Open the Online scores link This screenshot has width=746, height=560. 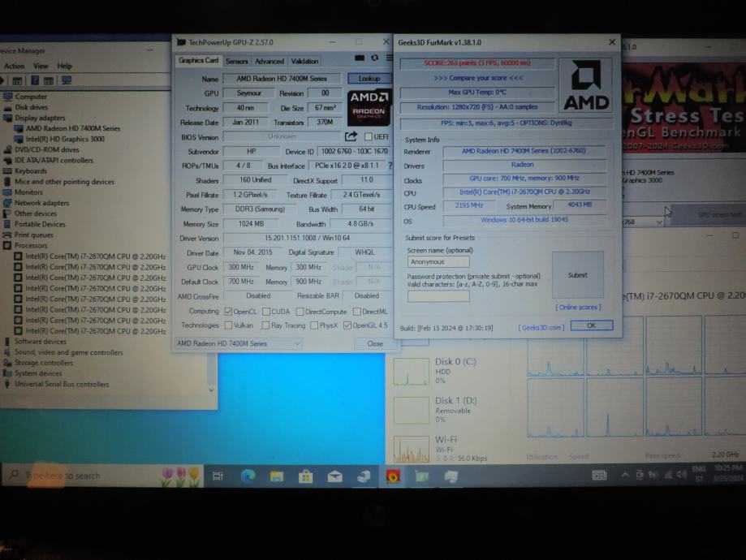click(578, 308)
